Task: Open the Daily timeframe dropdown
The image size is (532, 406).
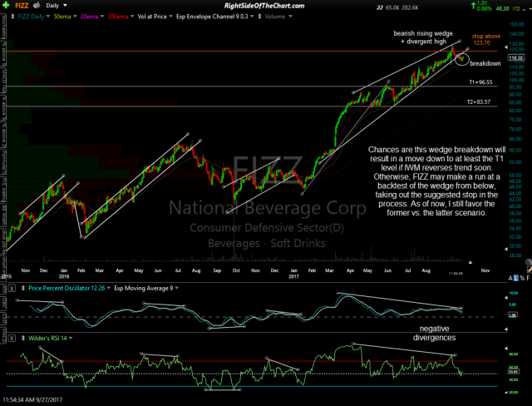Action: (x=62, y=6)
